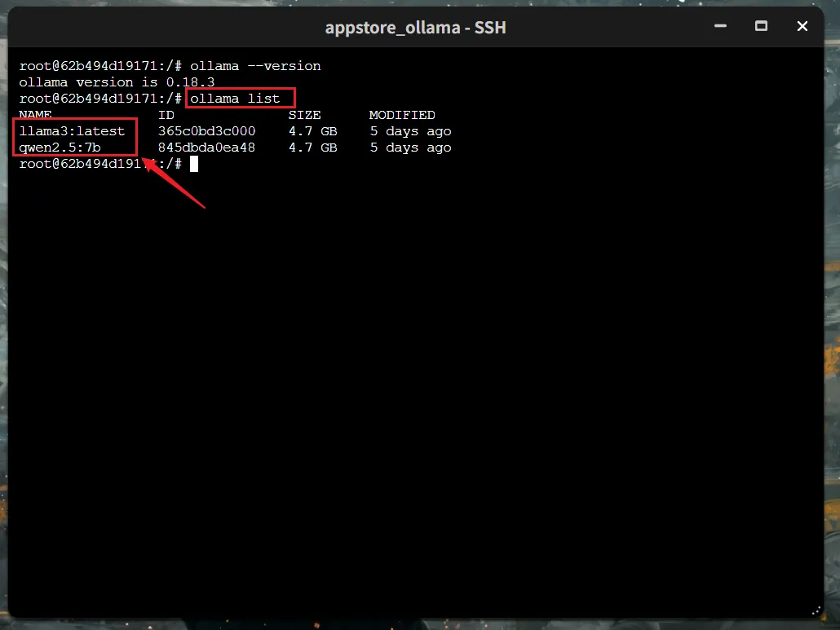Screen dimensions: 840x630
Task: Click the 4.7 GB size of llama3
Action: pyautogui.click(x=313, y=131)
